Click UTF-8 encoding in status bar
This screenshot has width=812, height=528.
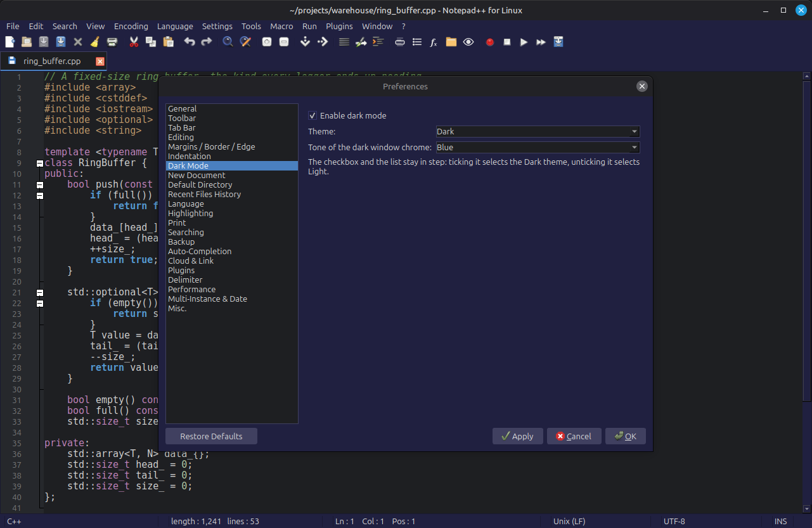point(674,522)
